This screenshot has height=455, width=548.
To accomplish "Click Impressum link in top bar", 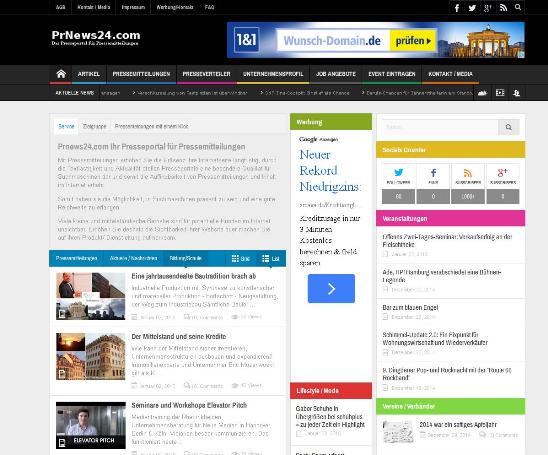I will (x=133, y=7).
